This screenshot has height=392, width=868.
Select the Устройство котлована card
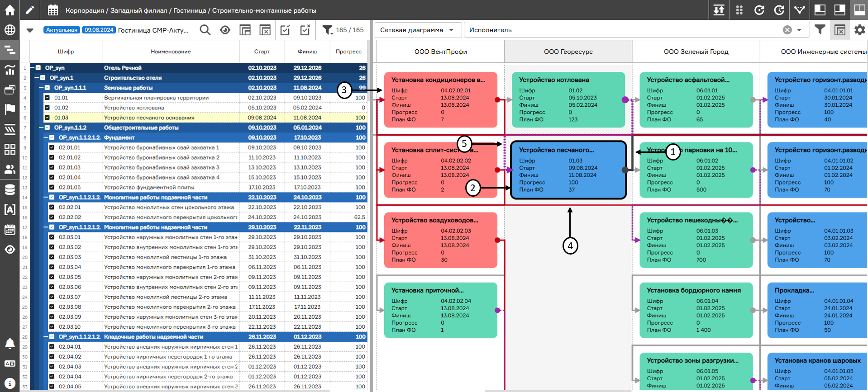click(x=568, y=99)
